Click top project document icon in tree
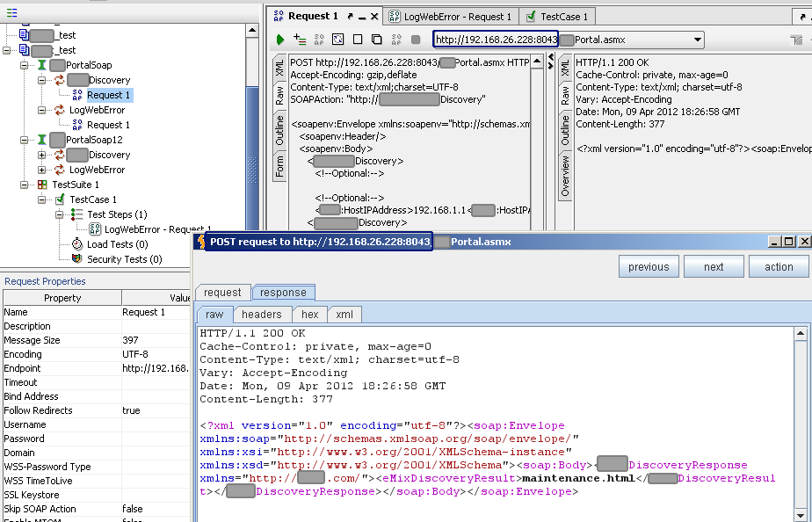The image size is (812, 522). 24,34
